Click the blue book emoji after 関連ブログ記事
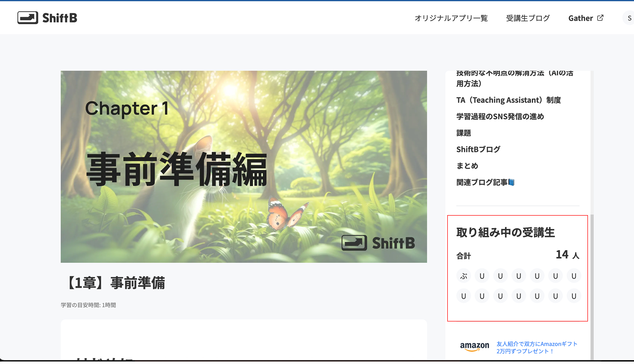 [511, 182]
